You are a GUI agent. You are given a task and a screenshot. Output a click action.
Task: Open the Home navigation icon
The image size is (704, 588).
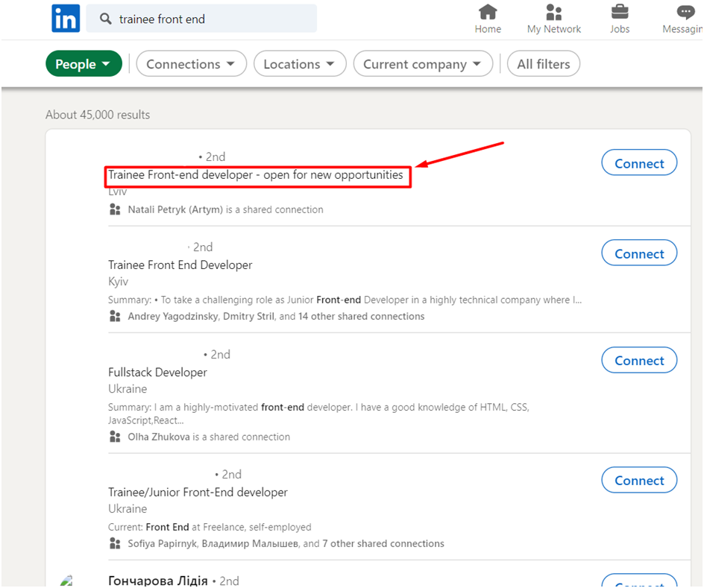(488, 13)
